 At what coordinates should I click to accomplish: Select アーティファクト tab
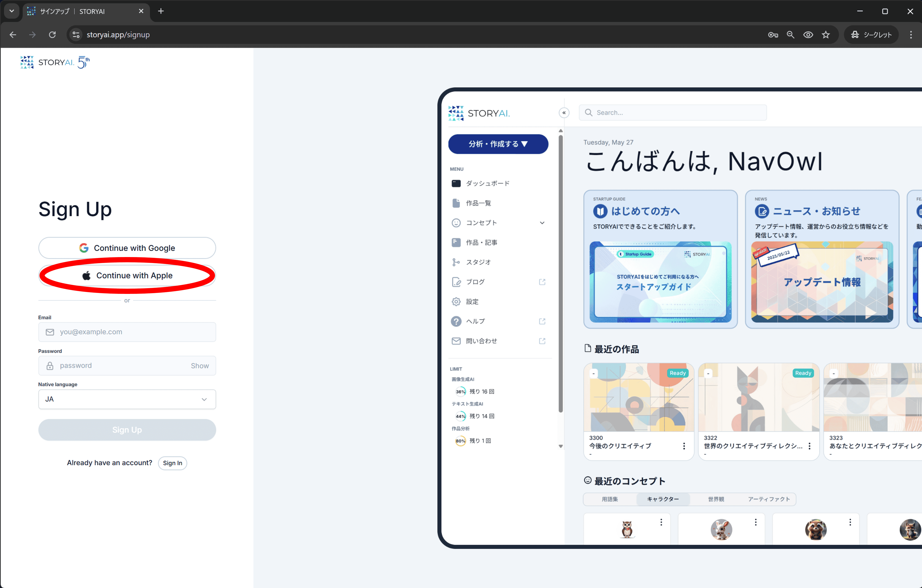pos(769,499)
